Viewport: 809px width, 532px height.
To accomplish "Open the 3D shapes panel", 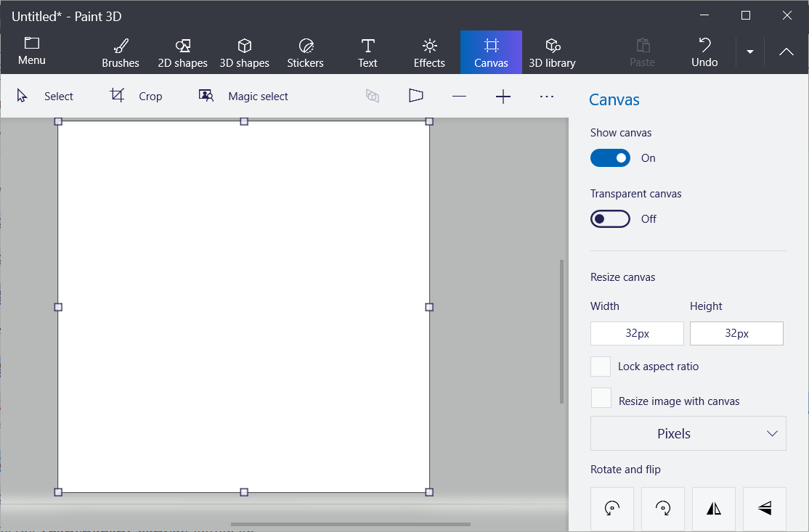I will [x=245, y=52].
